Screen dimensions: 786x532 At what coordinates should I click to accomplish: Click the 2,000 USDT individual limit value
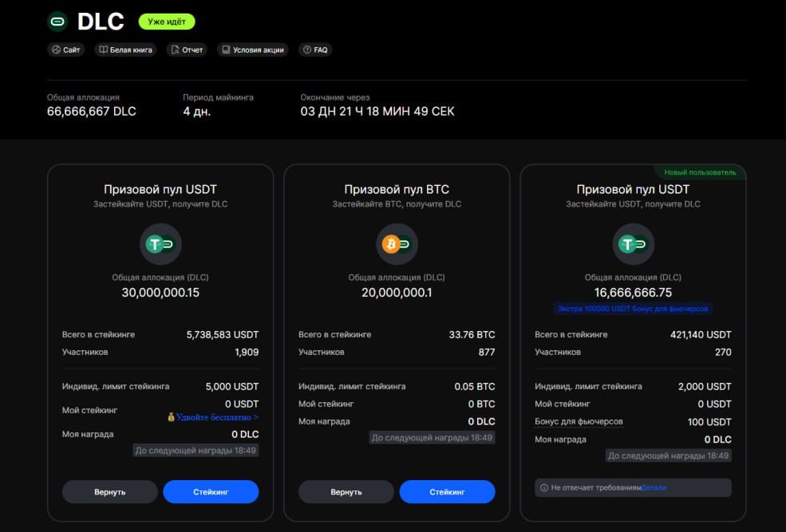pyautogui.click(x=705, y=387)
